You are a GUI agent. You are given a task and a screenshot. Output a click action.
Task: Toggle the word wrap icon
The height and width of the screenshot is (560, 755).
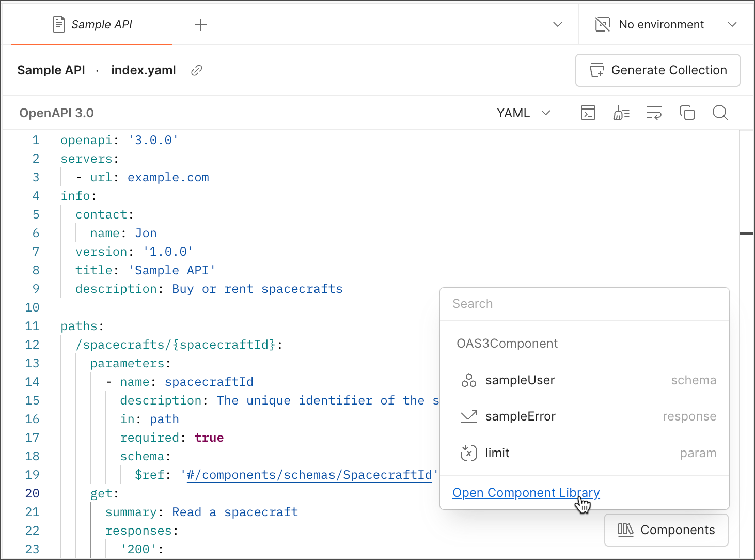(654, 113)
